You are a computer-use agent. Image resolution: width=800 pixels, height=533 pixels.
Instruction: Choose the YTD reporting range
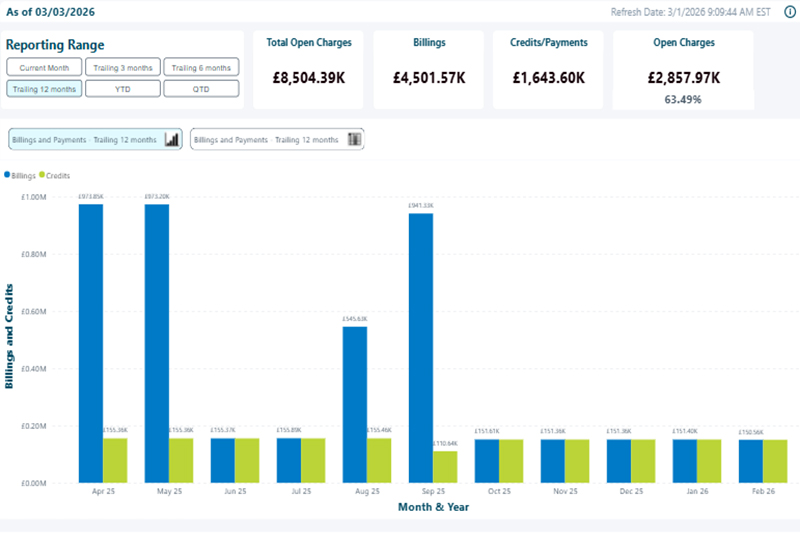pos(120,88)
